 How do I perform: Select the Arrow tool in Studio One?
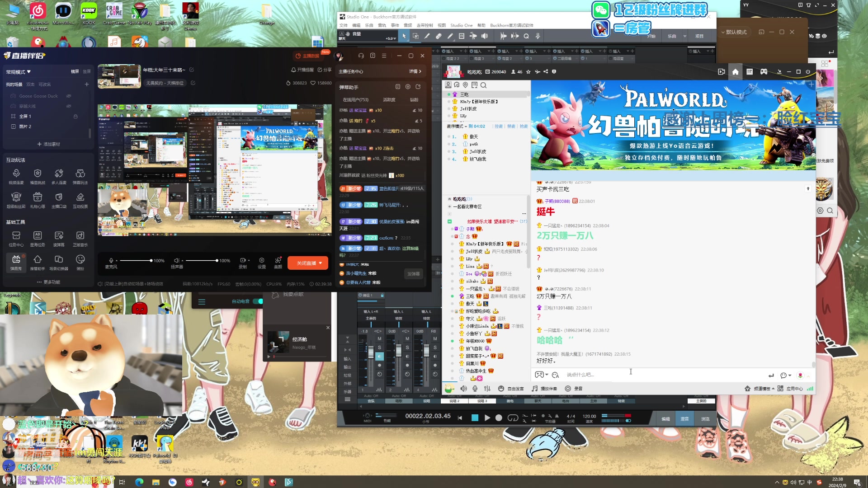(x=404, y=36)
